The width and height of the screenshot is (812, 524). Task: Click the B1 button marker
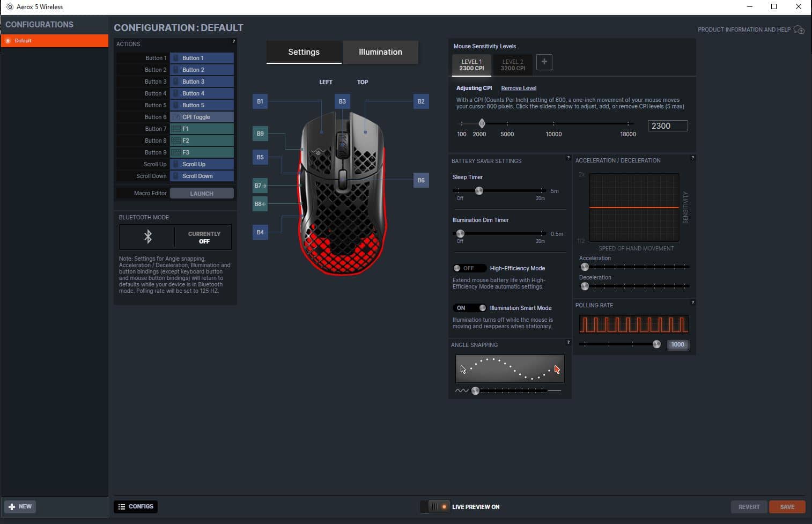(x=260, y=101)
